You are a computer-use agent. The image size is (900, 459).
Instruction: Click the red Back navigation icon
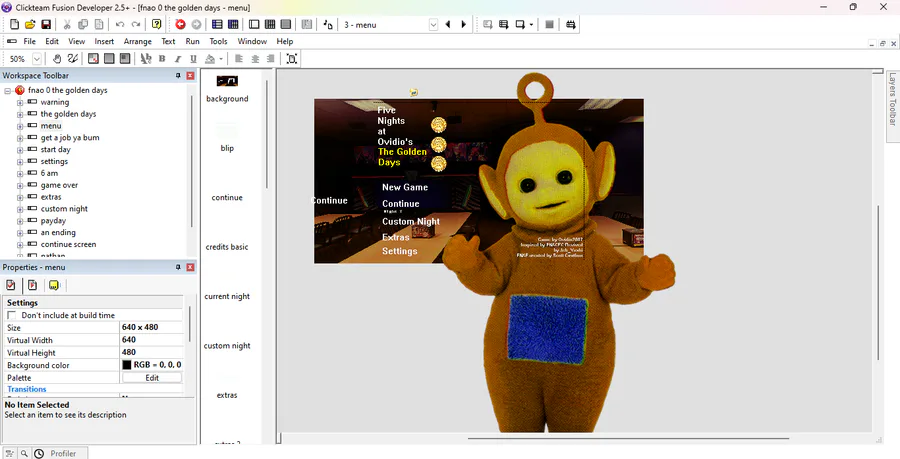tap(180, 24)
